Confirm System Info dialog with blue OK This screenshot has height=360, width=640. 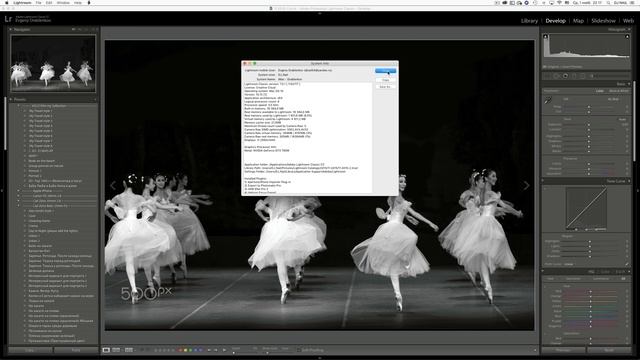[385, 71]
